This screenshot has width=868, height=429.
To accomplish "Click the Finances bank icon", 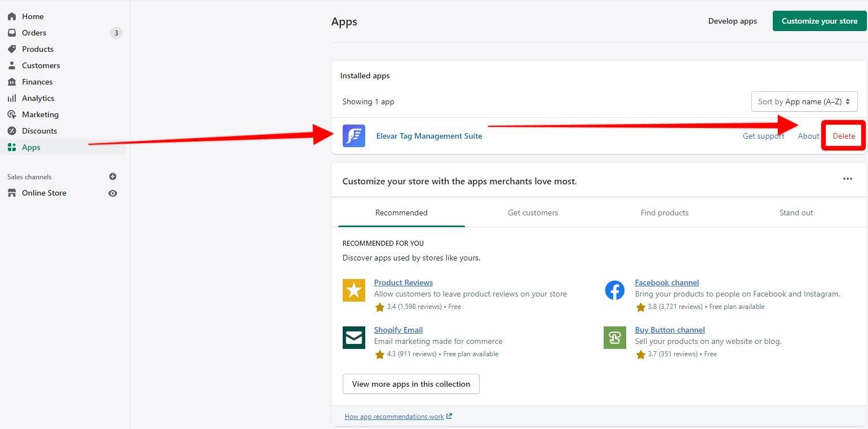I will 12,82.
